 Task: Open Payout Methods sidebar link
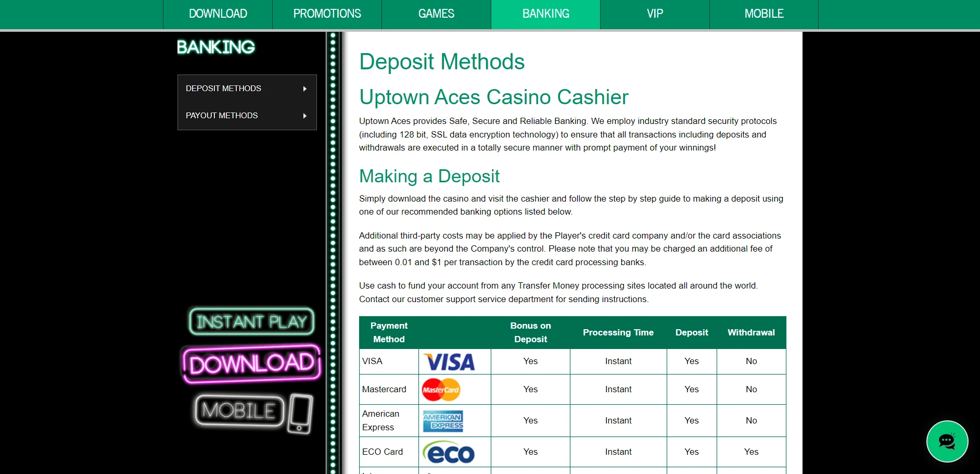click(x=247, y=116)
